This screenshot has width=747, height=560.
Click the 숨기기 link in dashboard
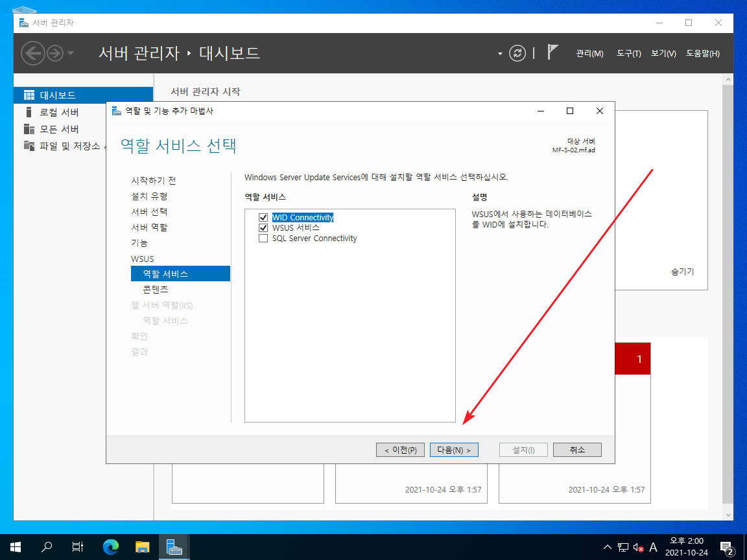(683, 272)
